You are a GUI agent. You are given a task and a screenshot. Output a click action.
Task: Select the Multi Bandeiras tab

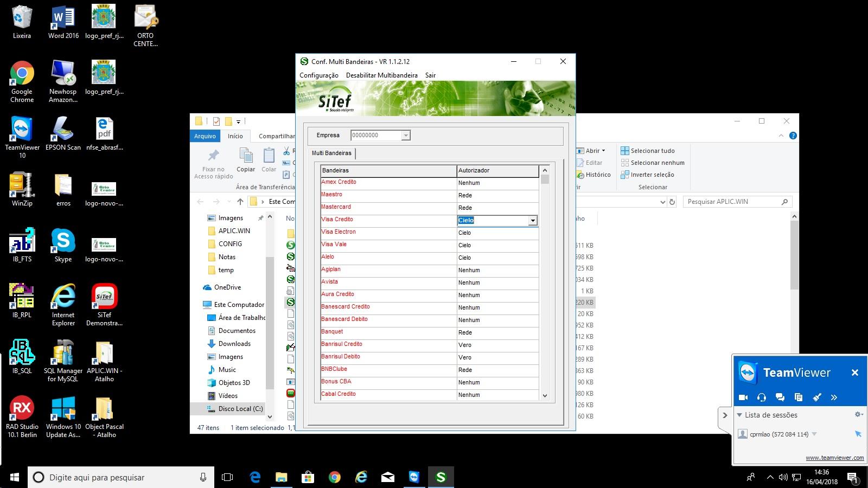331,153
